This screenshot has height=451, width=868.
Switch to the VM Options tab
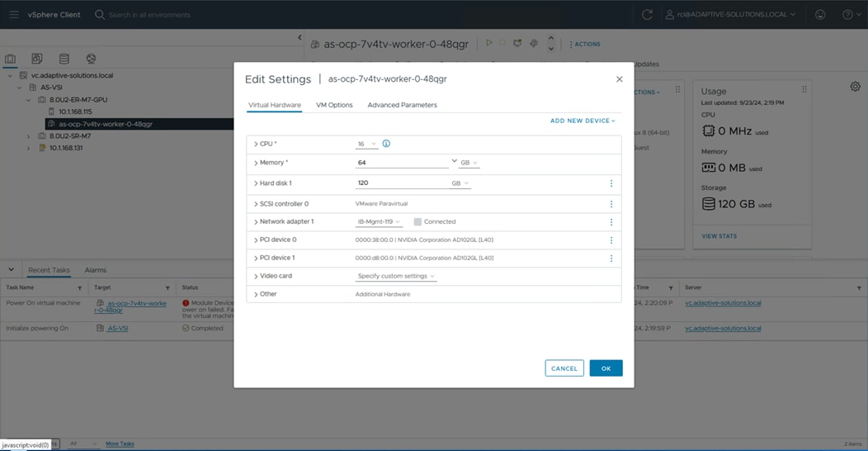(x=334, y=105)
